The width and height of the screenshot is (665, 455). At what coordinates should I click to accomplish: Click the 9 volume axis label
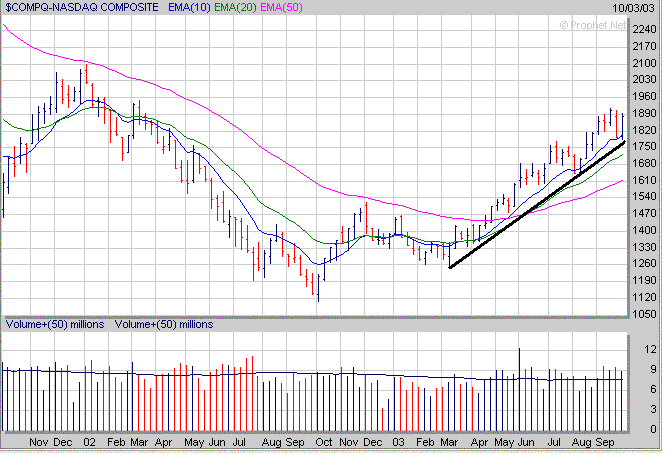click(x=653, y=369)
